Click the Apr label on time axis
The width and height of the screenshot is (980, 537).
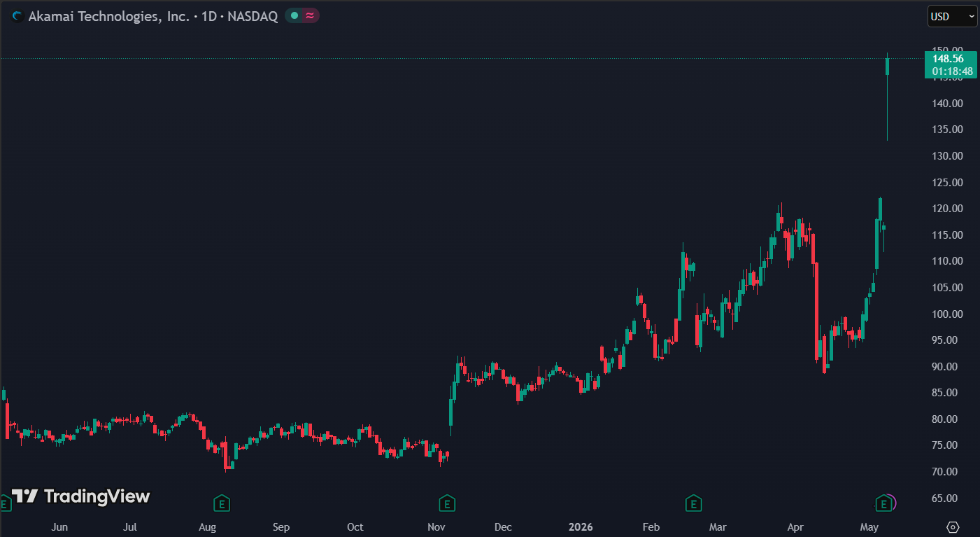point(795,526)
